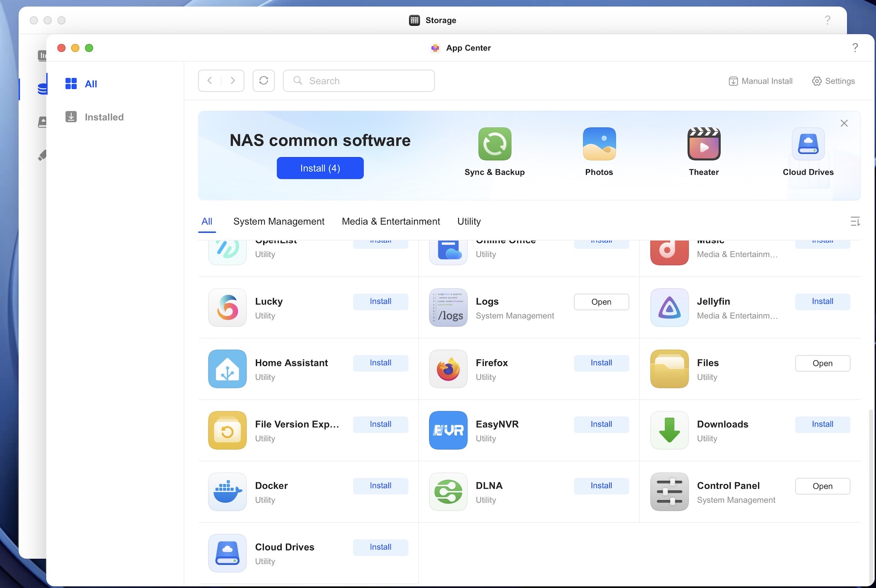Select the Home Assistant icon

[227, 369]
